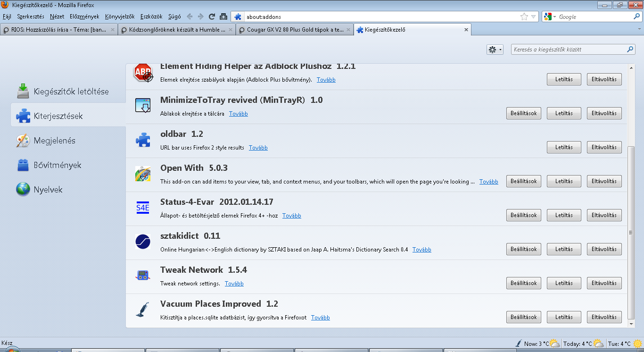The image size is (644, 352).
Task: Switch to the RIOS Hozzászólás írása tab
Action: tap(59, 30)
